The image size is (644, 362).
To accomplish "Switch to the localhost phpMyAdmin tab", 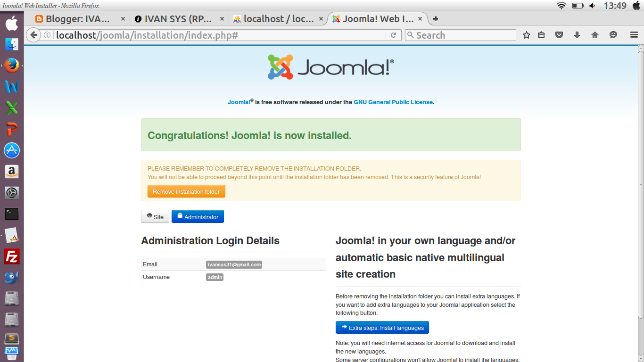I will coord(278,19).
